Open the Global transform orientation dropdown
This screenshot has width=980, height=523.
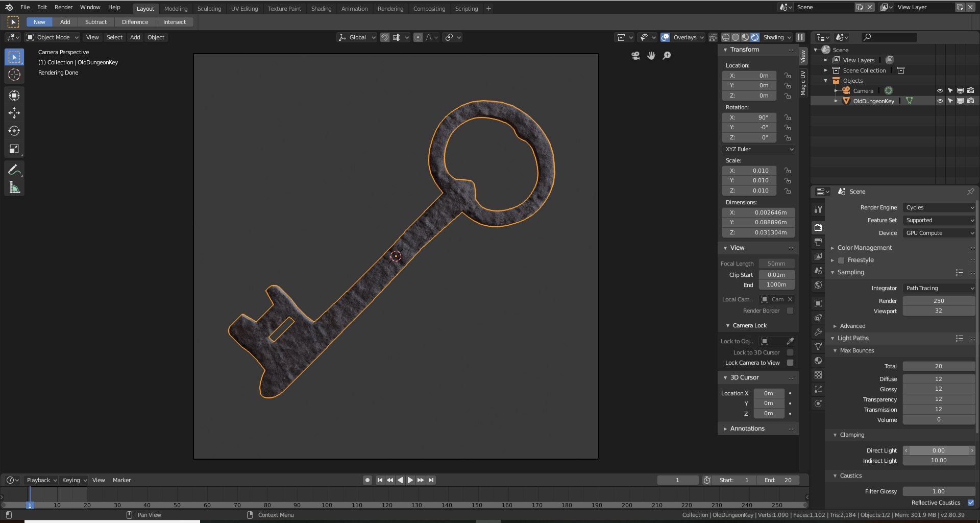pos(357,37)
